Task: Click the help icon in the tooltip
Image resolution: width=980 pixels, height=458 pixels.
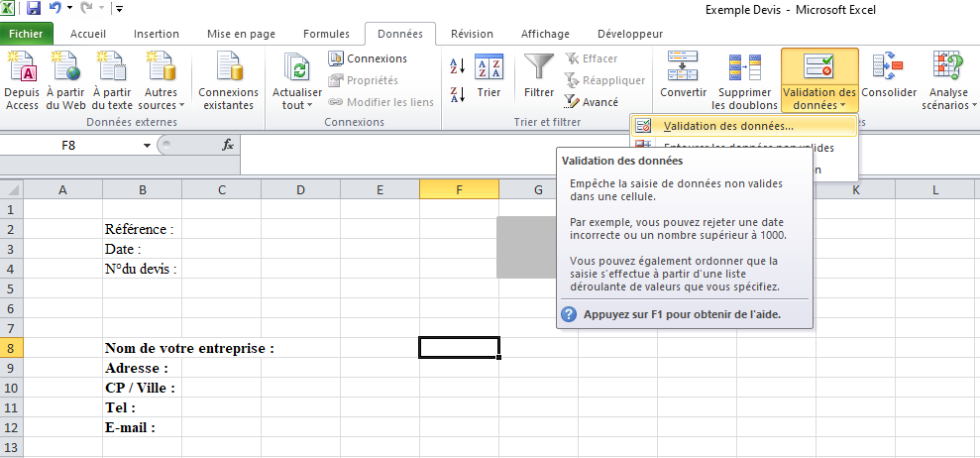Action: pyautogui.click(x=569, y=314)
